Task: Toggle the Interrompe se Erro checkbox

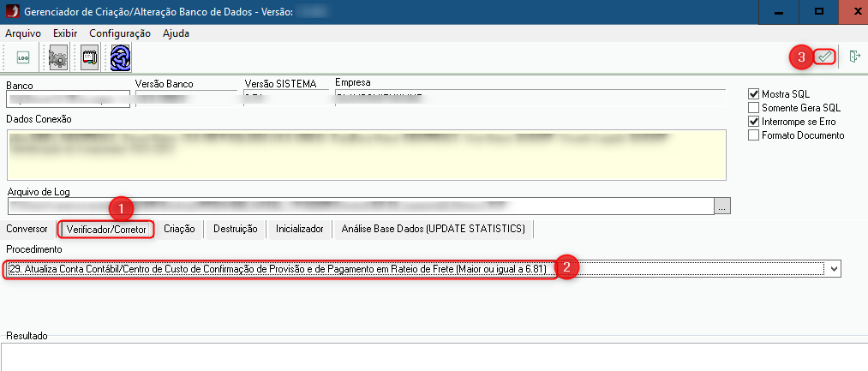Action: (x=754, y=121)
